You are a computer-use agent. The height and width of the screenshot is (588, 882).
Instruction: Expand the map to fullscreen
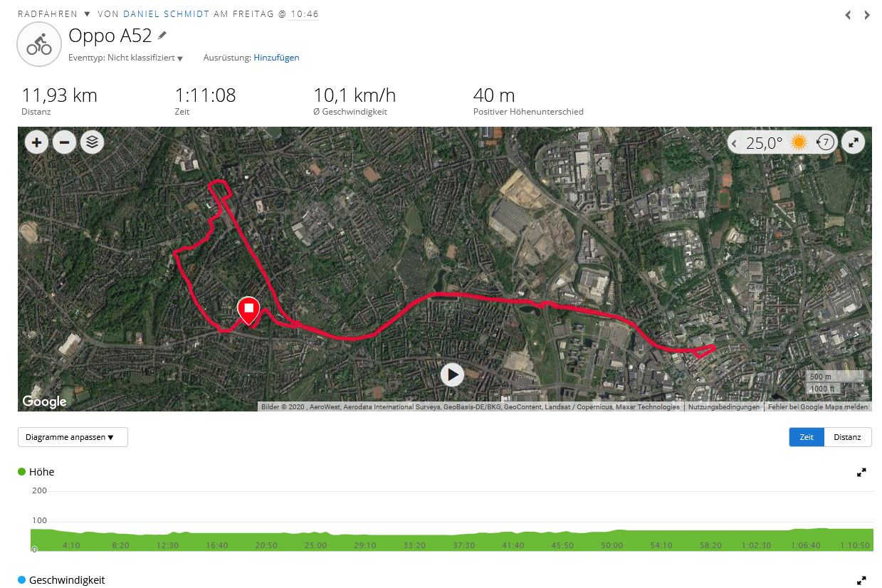pyautogui.click(x=853, y=142)
